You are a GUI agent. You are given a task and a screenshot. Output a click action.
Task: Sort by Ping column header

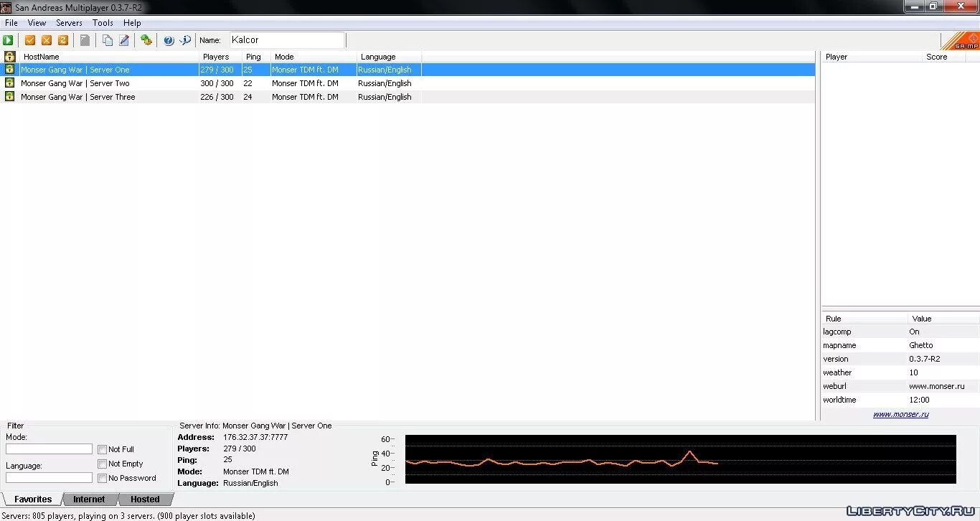(x=256, y=57)
